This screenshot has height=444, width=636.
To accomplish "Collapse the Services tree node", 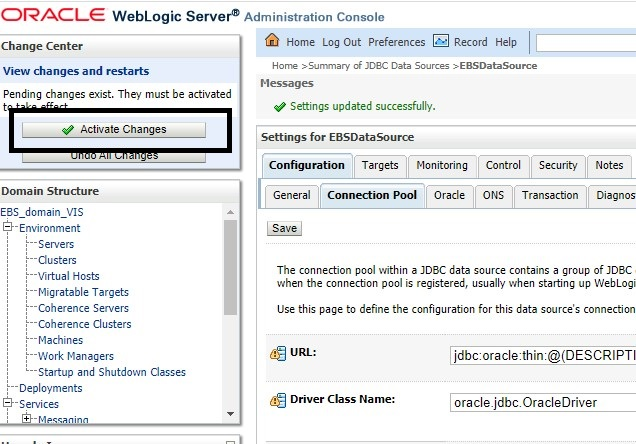I will click(x=9, y=404).
